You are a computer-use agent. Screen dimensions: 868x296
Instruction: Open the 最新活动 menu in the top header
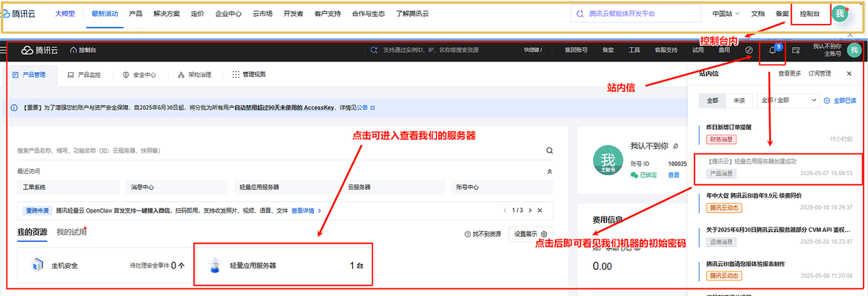tap(105, 14)
